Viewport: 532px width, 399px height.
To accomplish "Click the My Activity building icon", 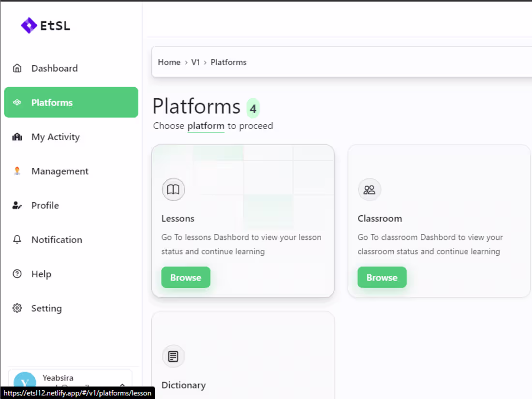I will (x=17, y=137).
